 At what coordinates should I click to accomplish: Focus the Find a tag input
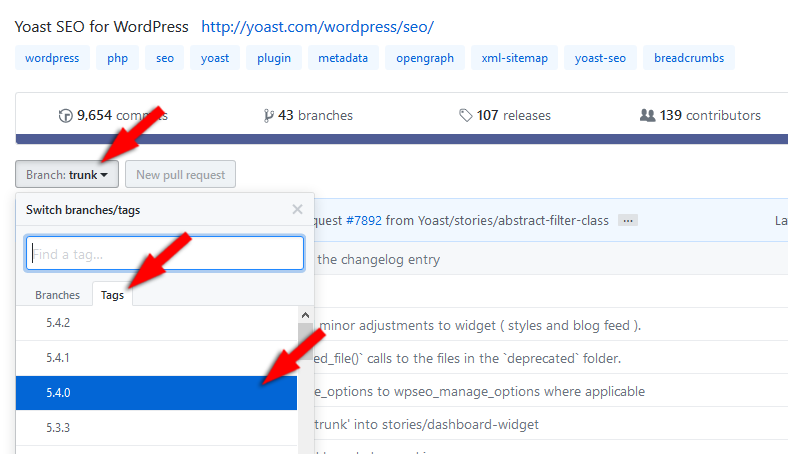tap(165, 253)
